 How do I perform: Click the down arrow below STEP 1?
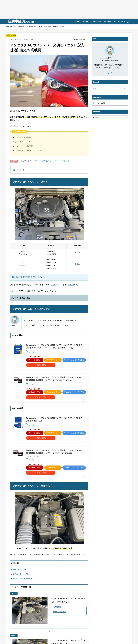[49, 631]
